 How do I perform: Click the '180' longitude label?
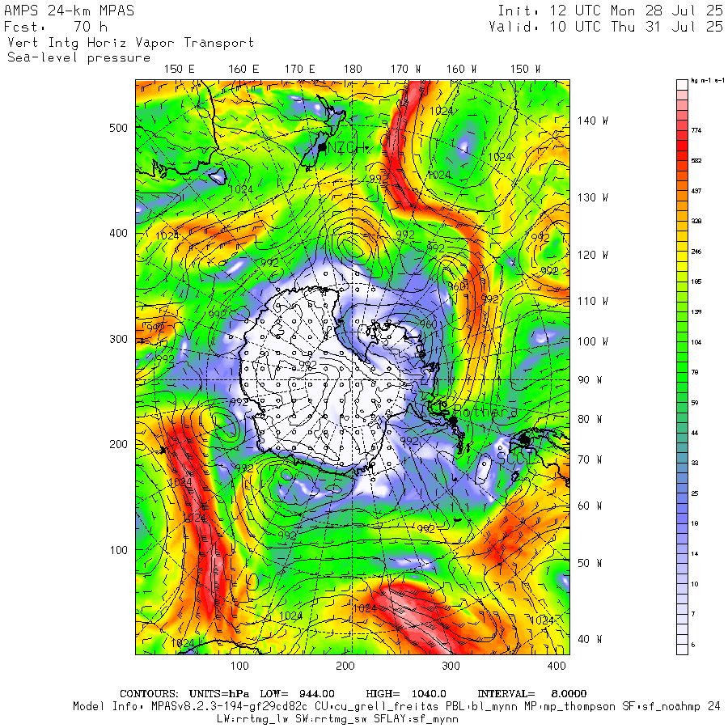(x=353, y=70)
